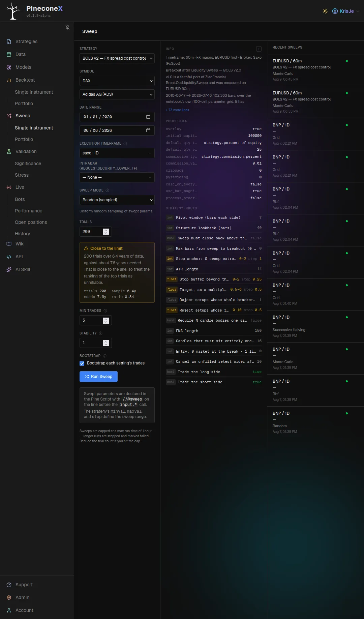Click the Data database icon
The width and height of the screenshot is (364, 619).
[9, 54]
